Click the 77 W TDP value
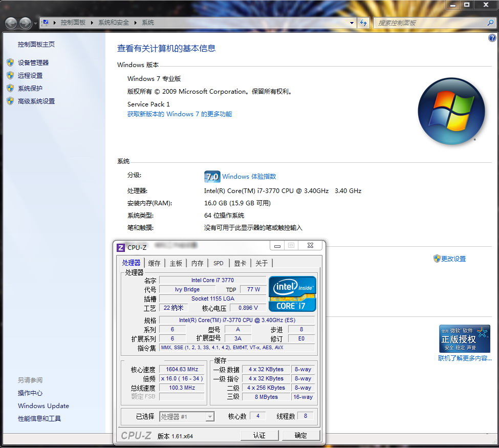Screen dimensions: 499x448 point(253,289)
